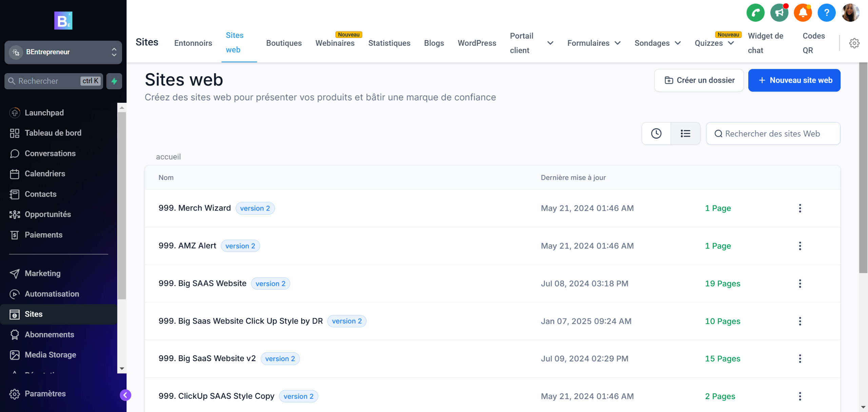The height and width of the screenshot is (412, 868).
Task: Open the sites settings gear icon
Action: click(x=854, y=43)
